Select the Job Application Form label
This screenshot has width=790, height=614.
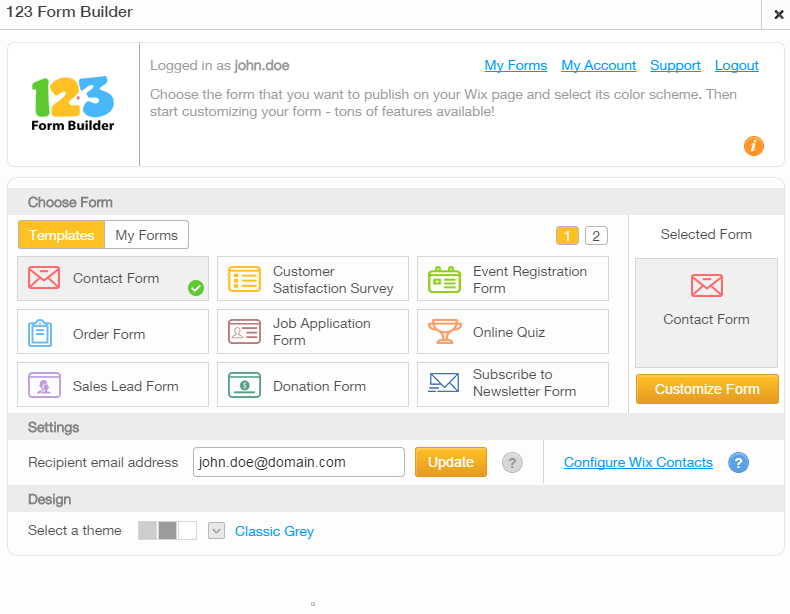[x=322, y=331]
